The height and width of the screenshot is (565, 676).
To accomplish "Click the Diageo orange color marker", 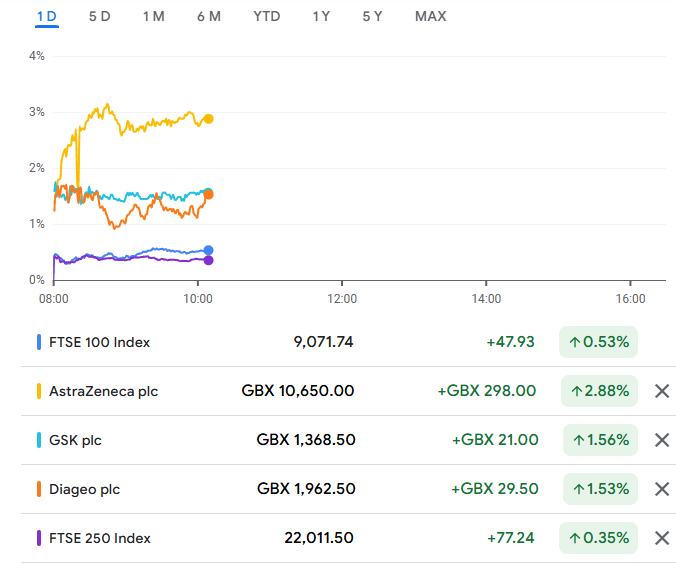I will [x=39, y=489].
